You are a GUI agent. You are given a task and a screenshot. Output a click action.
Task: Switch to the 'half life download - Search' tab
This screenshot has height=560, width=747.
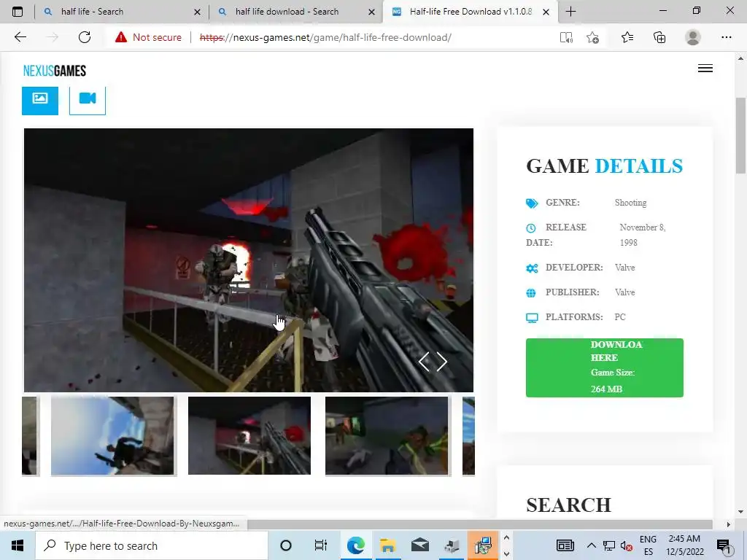[295, 12]
